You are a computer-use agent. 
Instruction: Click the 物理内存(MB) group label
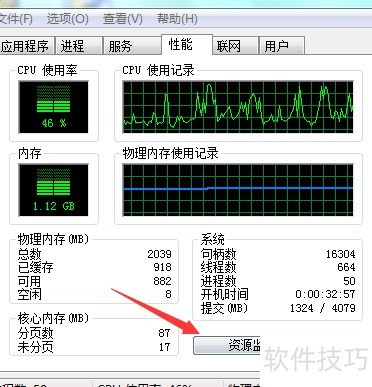53,239
